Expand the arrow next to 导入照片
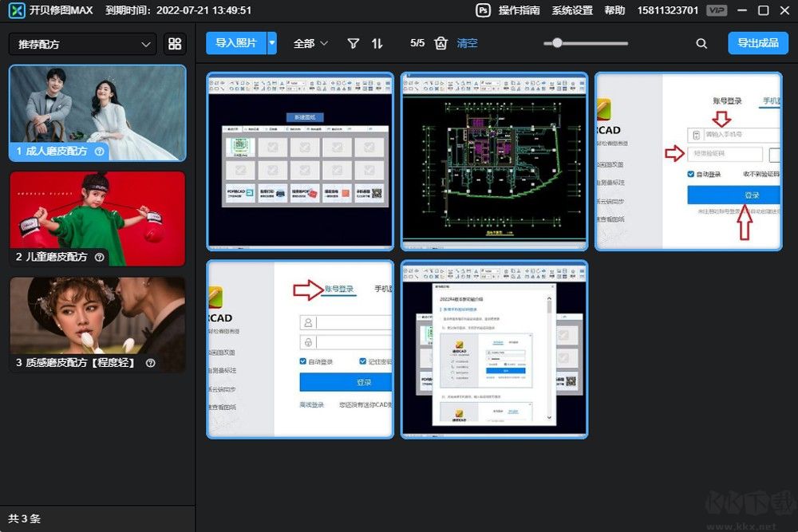 click(272, 43)
